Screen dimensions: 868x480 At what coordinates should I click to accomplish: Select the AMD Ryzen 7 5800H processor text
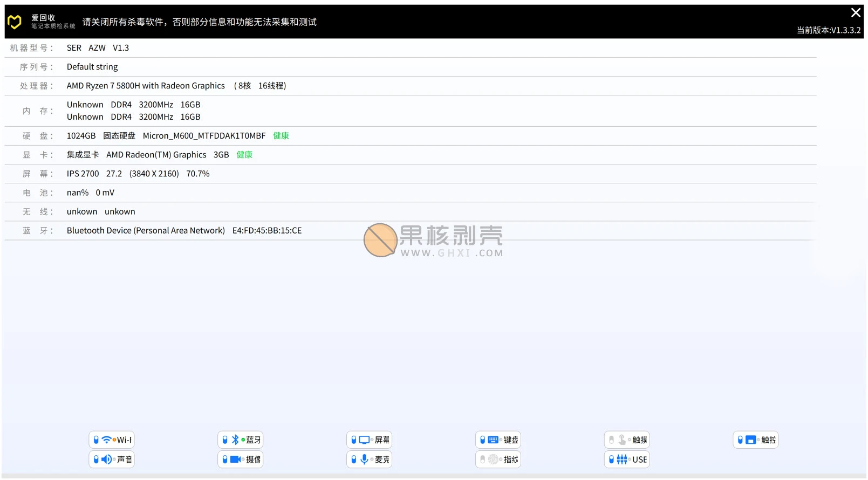146,86
